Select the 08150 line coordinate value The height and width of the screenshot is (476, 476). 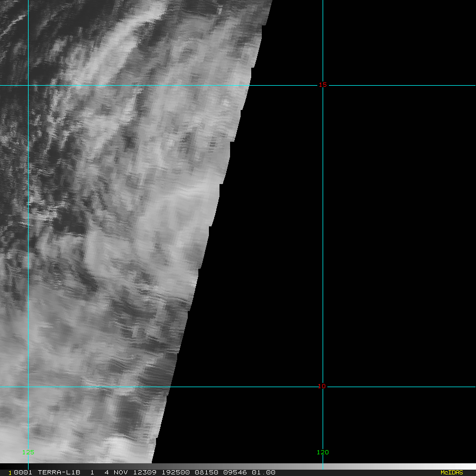[x=206, y=472]
